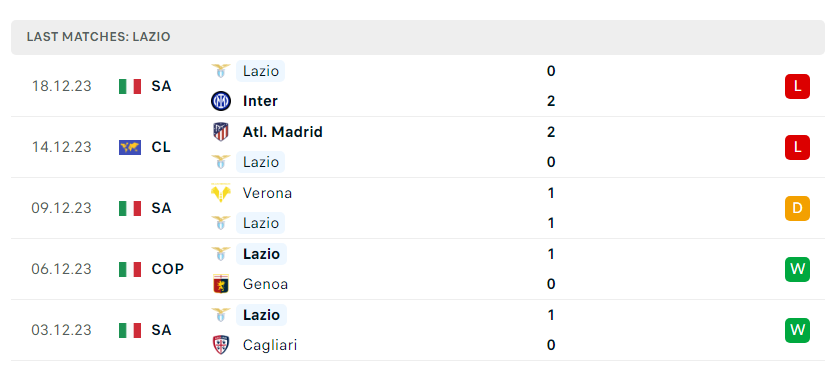Click the Atl. Madrid club crest
This screenshot has width=831, height=365.
(x=220, y=131)
